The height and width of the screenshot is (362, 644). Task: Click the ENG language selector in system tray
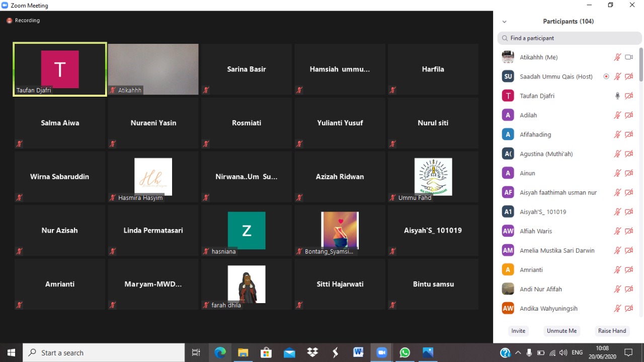coord(577,352)
